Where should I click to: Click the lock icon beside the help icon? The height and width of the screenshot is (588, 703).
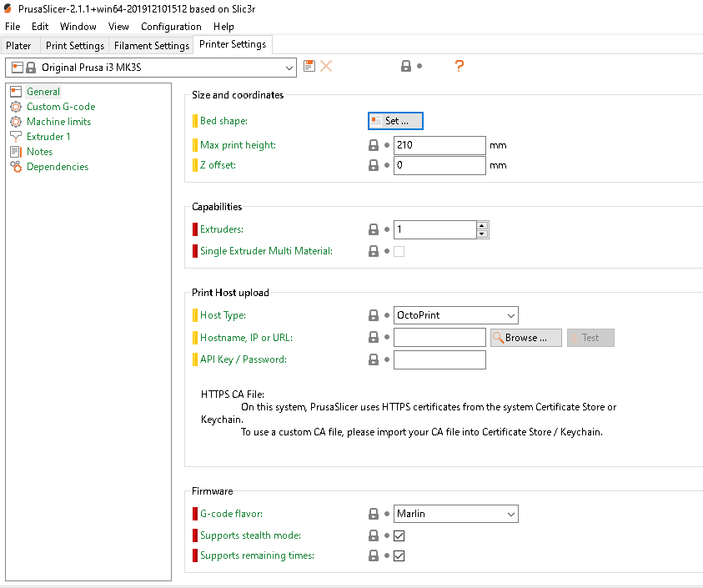pos(406,66)
